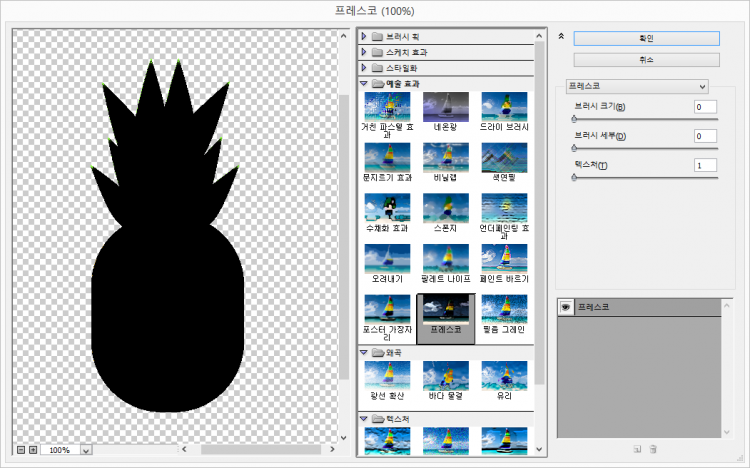Select the 바다 물결 distortion filter

[445, 377]
